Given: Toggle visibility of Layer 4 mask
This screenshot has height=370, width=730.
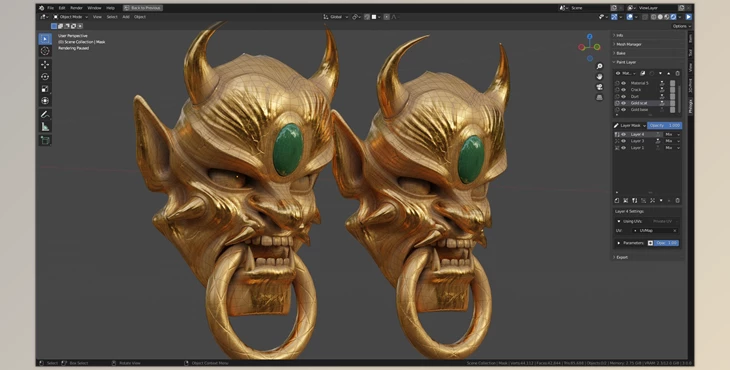Looking at the screenshot, I should 623,134.
